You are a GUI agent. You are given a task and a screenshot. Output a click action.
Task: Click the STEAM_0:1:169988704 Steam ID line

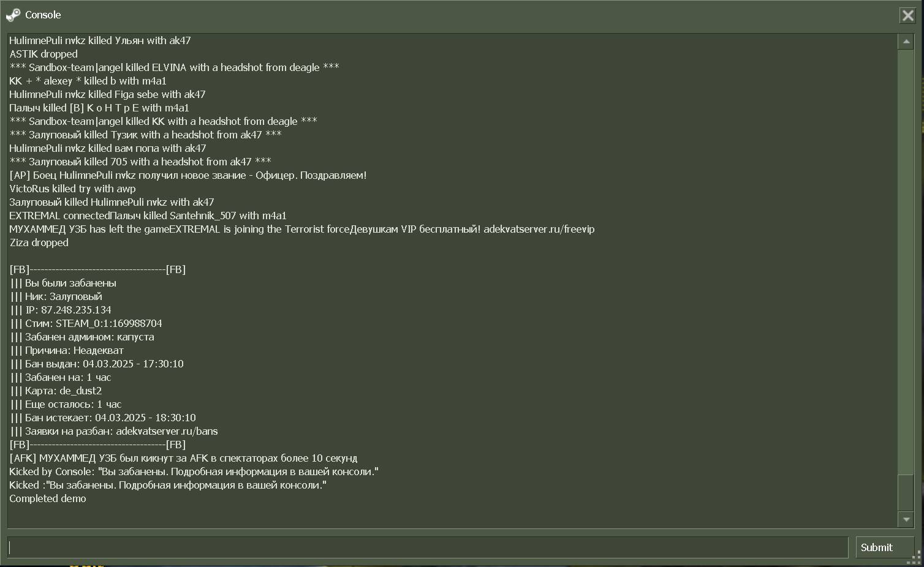click(x=86, y=323)
